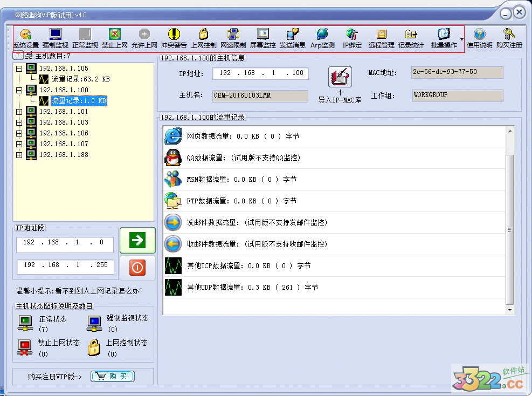The width and height of the screenshot is (532, 396).
Task: Open 远程管理 remote management
Action: [x=382, y=38]
